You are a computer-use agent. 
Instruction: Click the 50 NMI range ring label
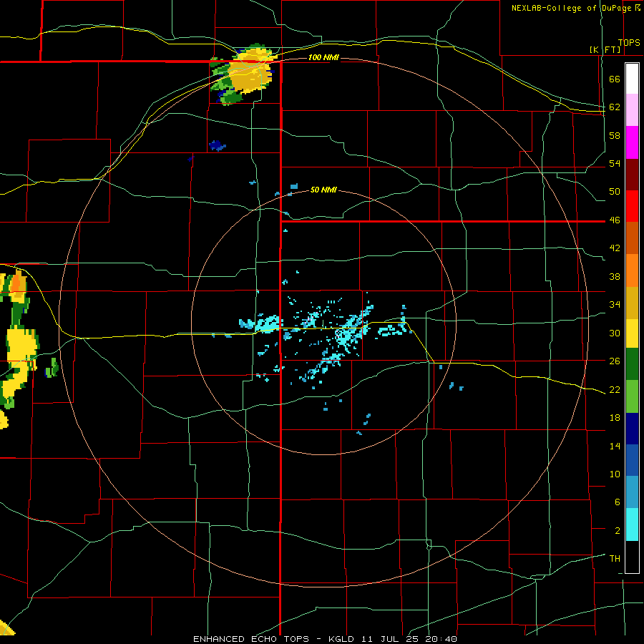323,190
